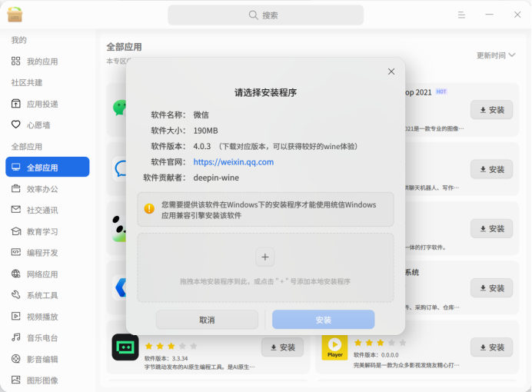
Task: Click the yellow warning icon
Action: click(x=149, y=208)
